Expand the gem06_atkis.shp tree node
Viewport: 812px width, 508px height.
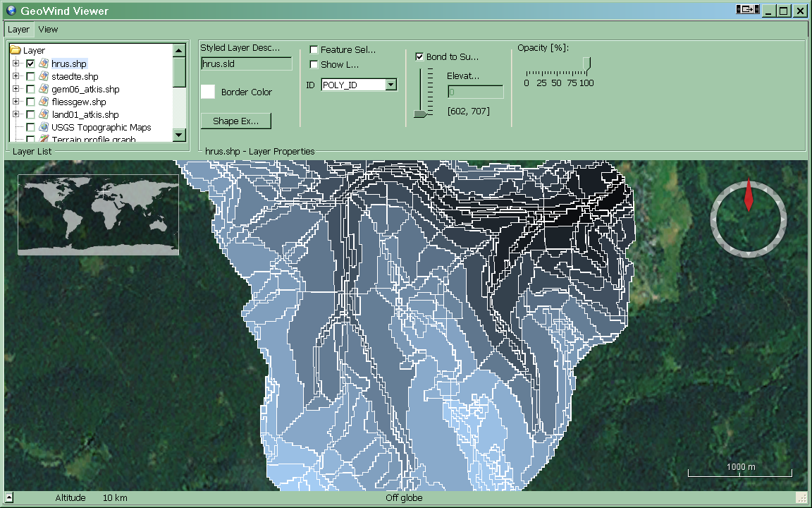[16, 89]
